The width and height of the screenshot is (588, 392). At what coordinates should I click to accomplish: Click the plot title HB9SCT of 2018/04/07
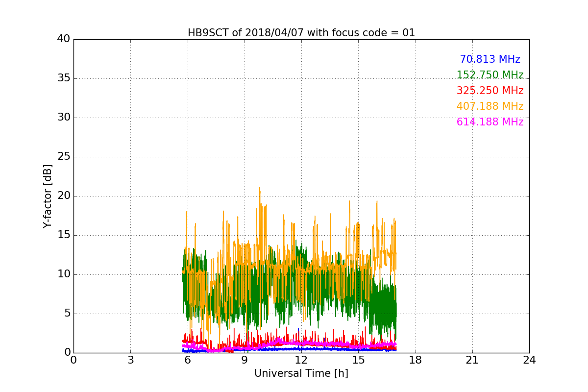[x=301, y=33]
